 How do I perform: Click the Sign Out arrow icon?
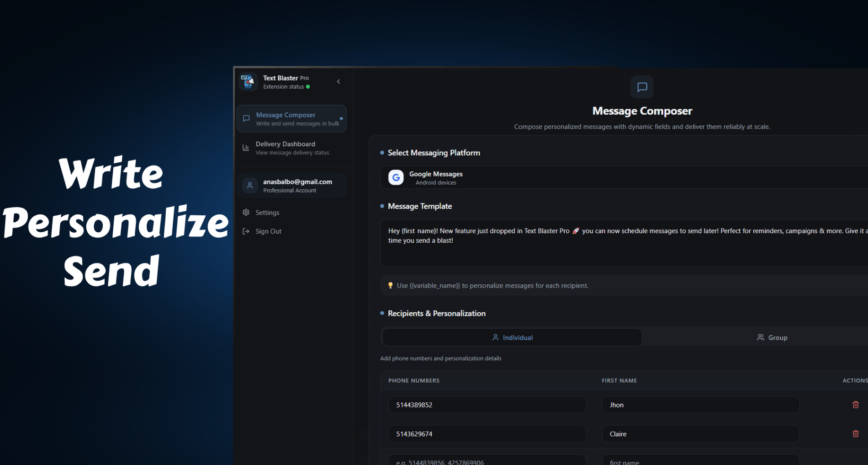point(246,231)
